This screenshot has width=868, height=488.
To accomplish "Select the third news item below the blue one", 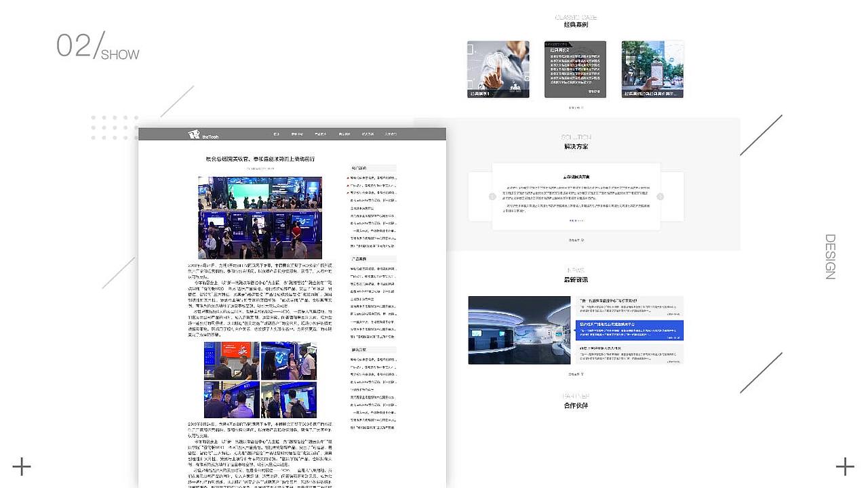I will tap(629, 354).
